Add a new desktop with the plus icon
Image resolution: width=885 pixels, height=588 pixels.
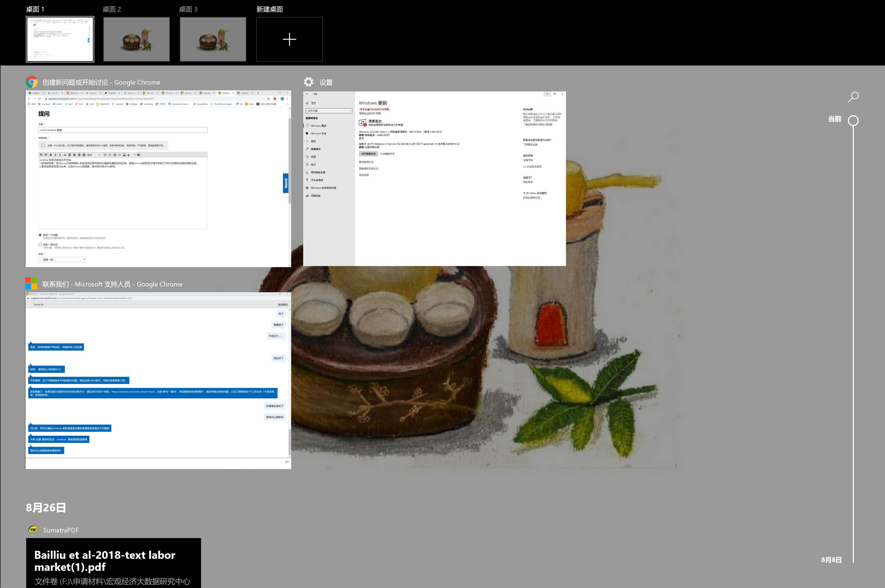tap(289, 39)
